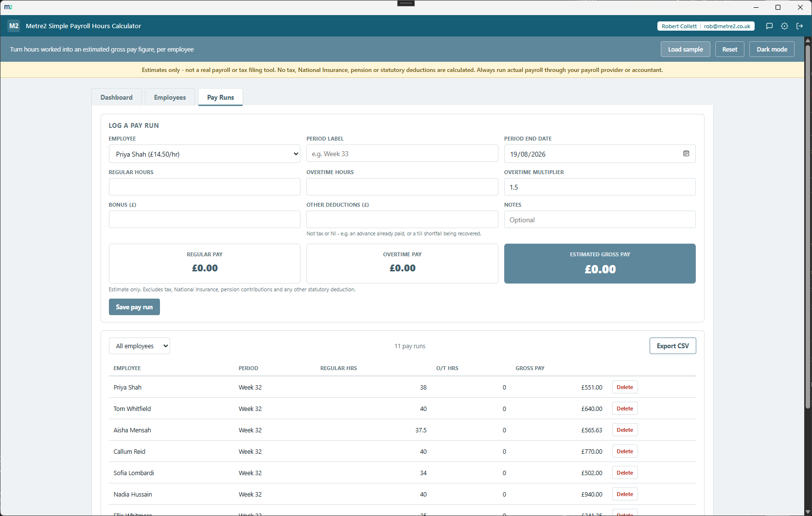Viewport: 812px width, 516px height.
Task: Click the m2 app icon in title bar
Action: pyautogui.click(x=8, y=7)
